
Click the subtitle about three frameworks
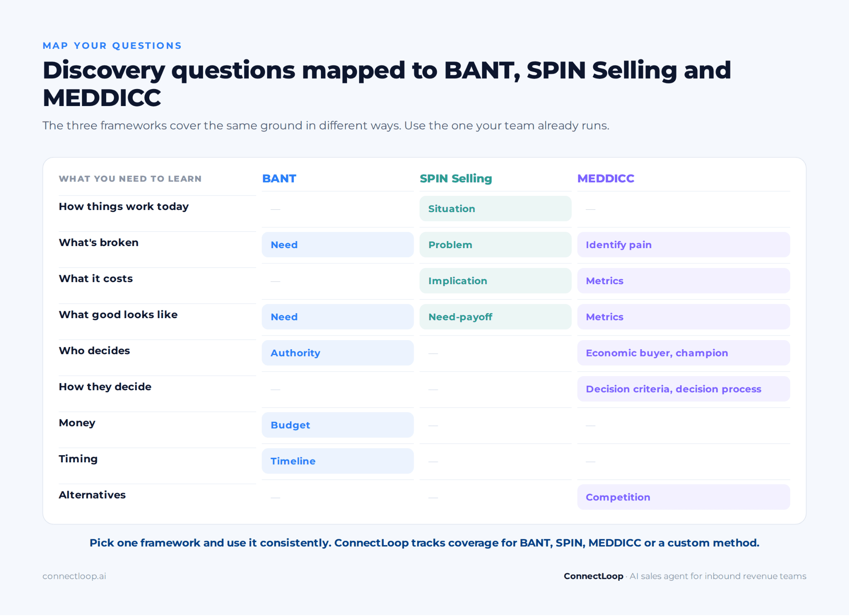click(326, 126)
